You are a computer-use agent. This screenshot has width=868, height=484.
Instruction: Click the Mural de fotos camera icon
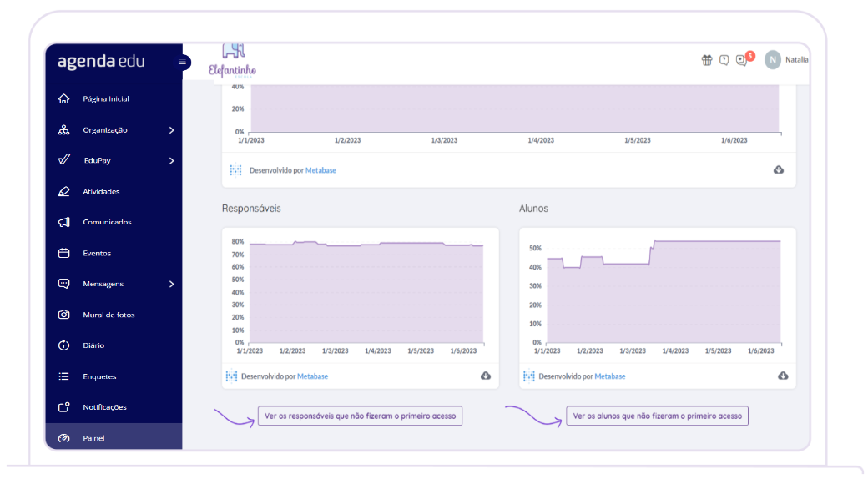pyautogui.click(x=64, y=315)
